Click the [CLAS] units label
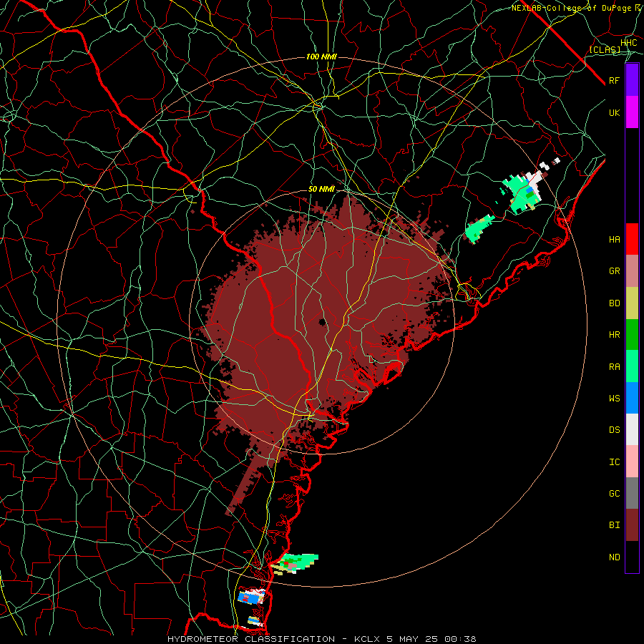644x644 pixels. pyautogui.click(x=605, y=49)
